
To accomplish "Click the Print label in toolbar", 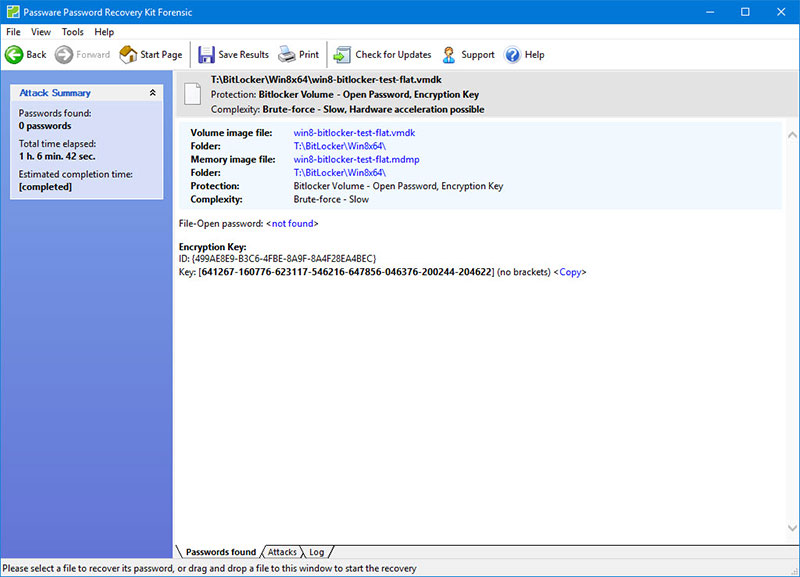I will click(309, 55).
